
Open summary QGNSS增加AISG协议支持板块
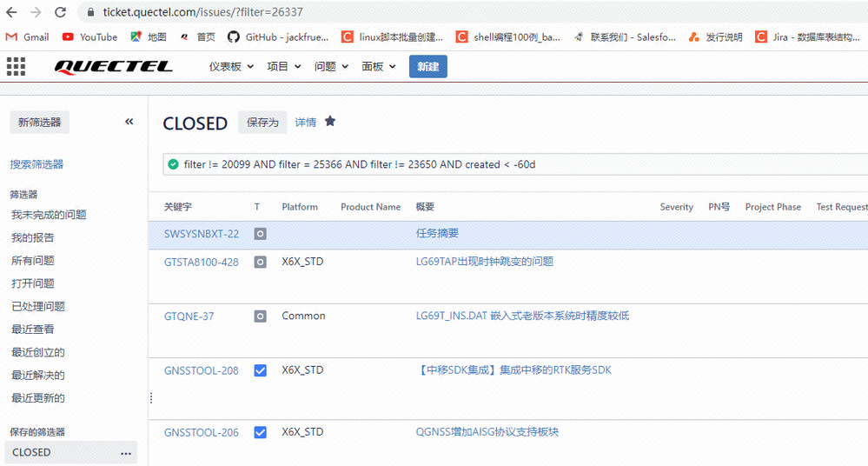pos(487,432)
